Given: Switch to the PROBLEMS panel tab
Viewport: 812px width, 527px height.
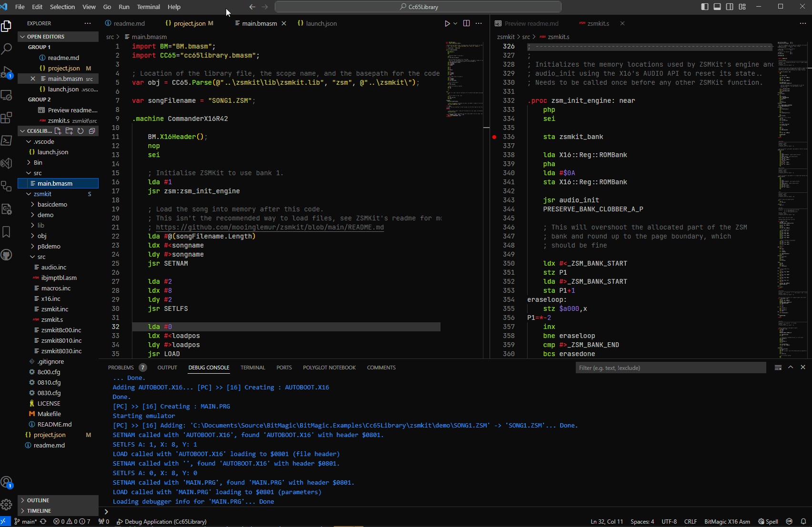Looking at the screenshot, I should (127, 368).
